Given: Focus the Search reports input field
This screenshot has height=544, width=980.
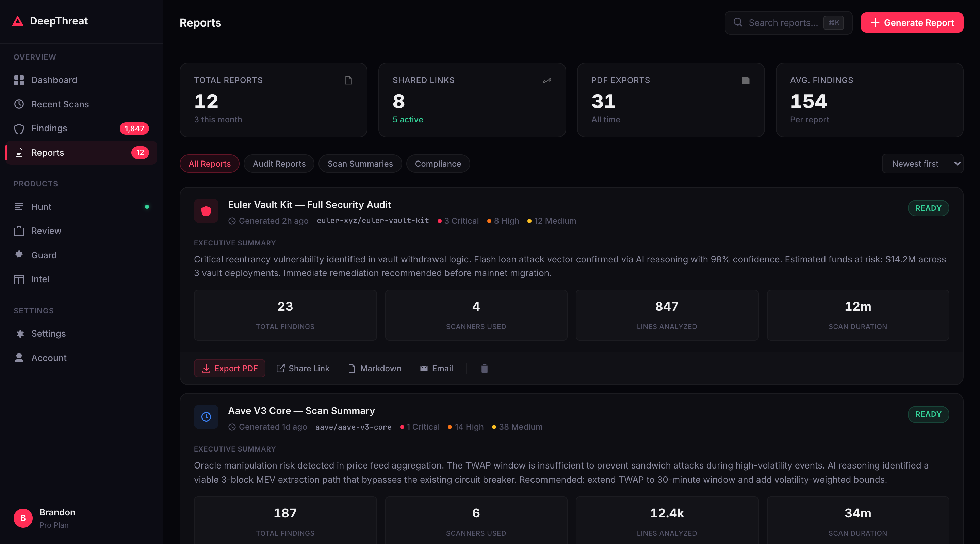Looking at the screenshot, I should point(783,23).
